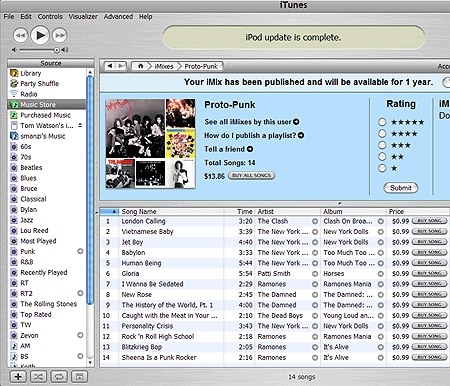Viewport: 450px width, 386px height.
Task: Open the Visualizer menu
Action: tap(83, 16)
